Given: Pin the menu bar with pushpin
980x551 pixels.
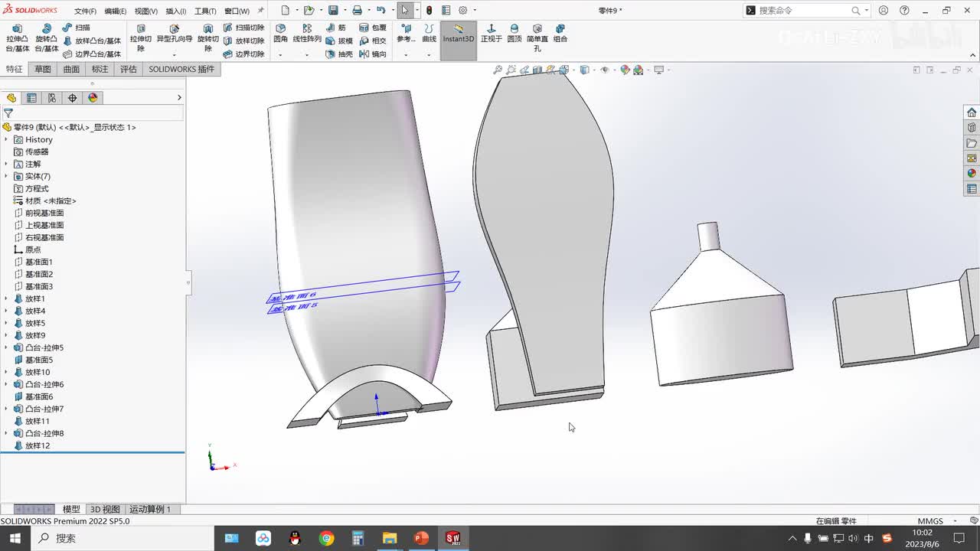Looking at the screenshot, I should click(261, 11).
